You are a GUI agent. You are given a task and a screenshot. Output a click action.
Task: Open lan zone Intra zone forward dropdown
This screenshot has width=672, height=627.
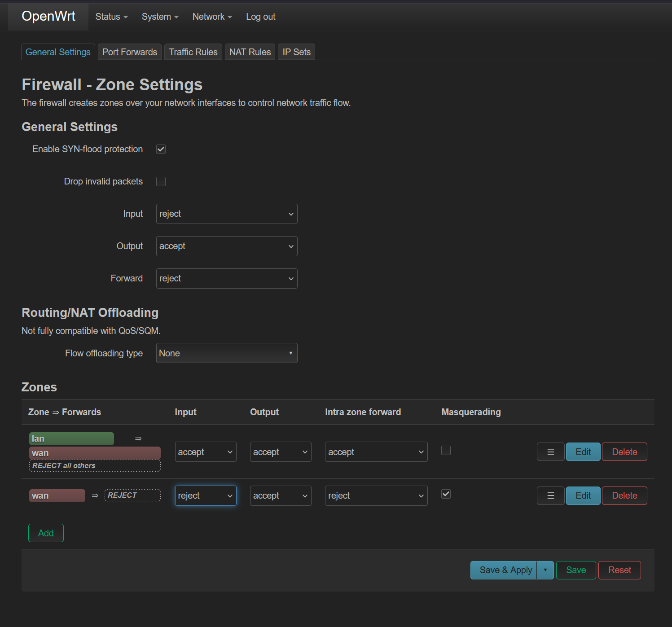376,452
